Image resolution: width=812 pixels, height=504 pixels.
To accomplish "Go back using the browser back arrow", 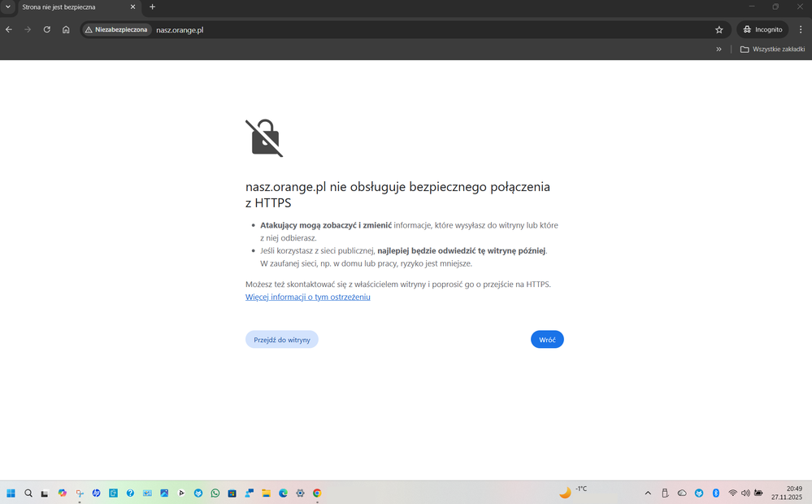I will 9,29.
